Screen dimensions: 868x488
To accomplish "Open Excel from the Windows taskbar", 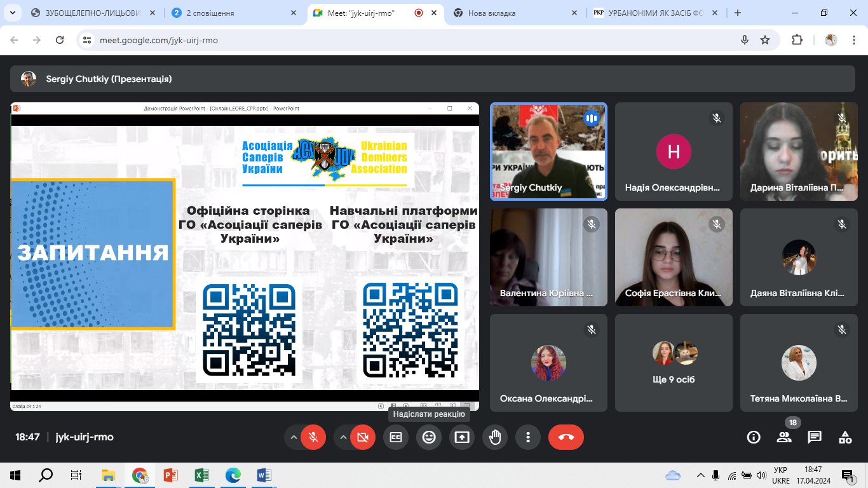I will [x=202, y=475].
